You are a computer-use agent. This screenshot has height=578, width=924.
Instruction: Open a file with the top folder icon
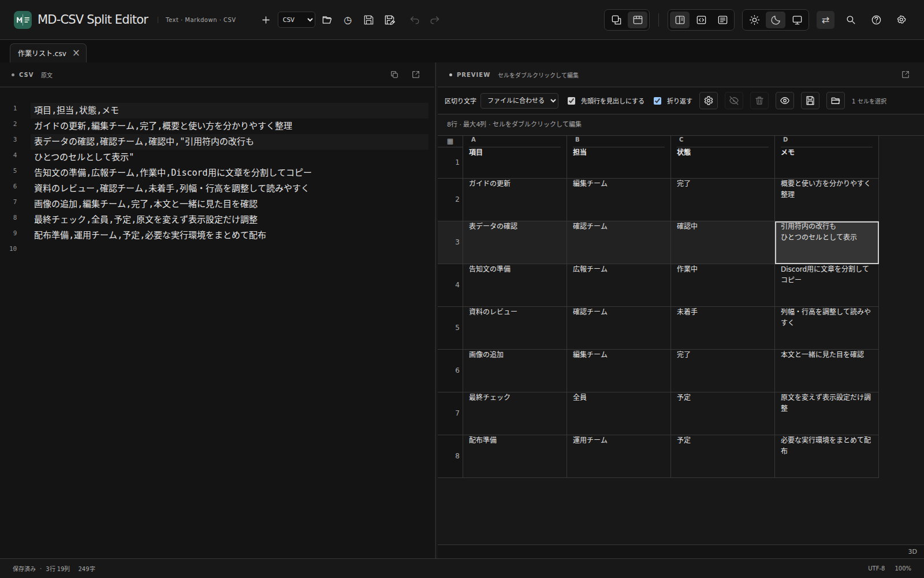point(327,20)
